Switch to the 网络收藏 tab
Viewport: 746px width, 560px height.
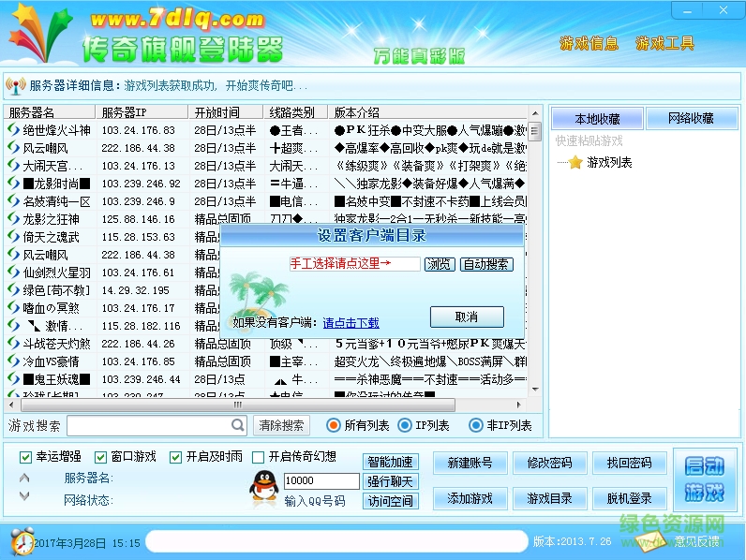(x=691, y=119)
